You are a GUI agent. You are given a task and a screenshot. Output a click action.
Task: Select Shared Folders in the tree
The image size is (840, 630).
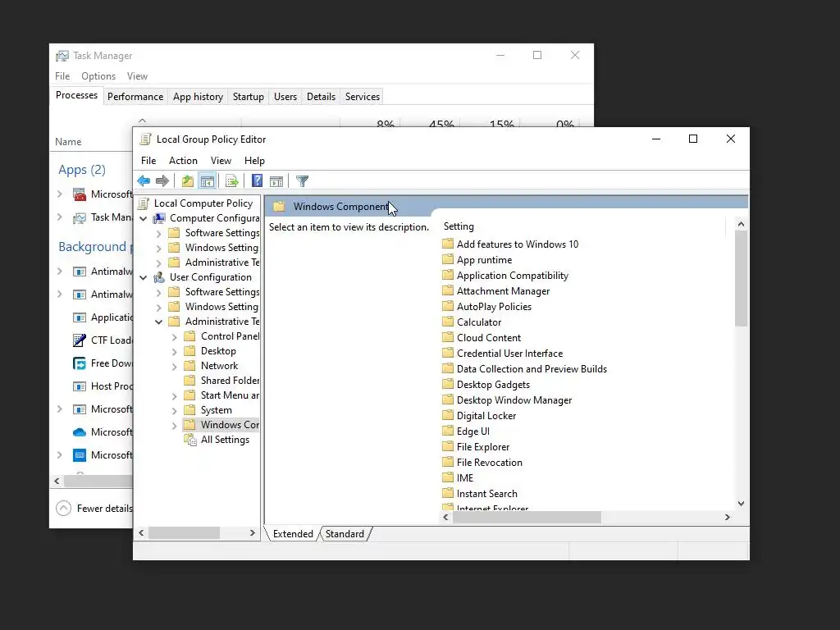click(x=221, y=381)
